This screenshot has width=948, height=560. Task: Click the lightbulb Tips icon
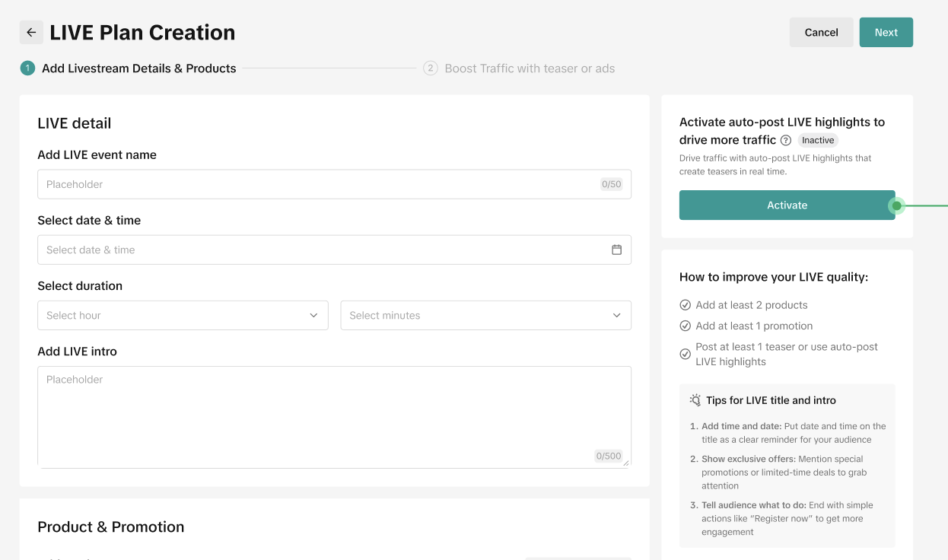tap(695, 400)
